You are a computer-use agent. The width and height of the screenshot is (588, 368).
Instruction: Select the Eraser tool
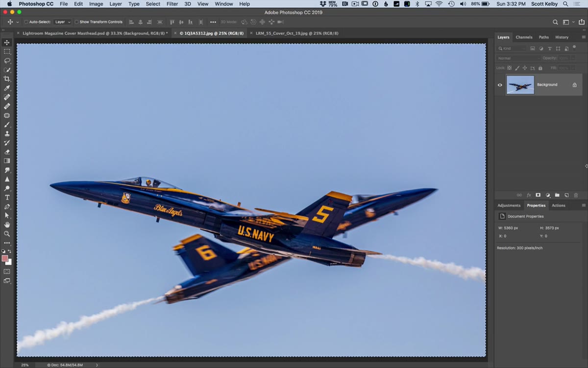[7, 152]
